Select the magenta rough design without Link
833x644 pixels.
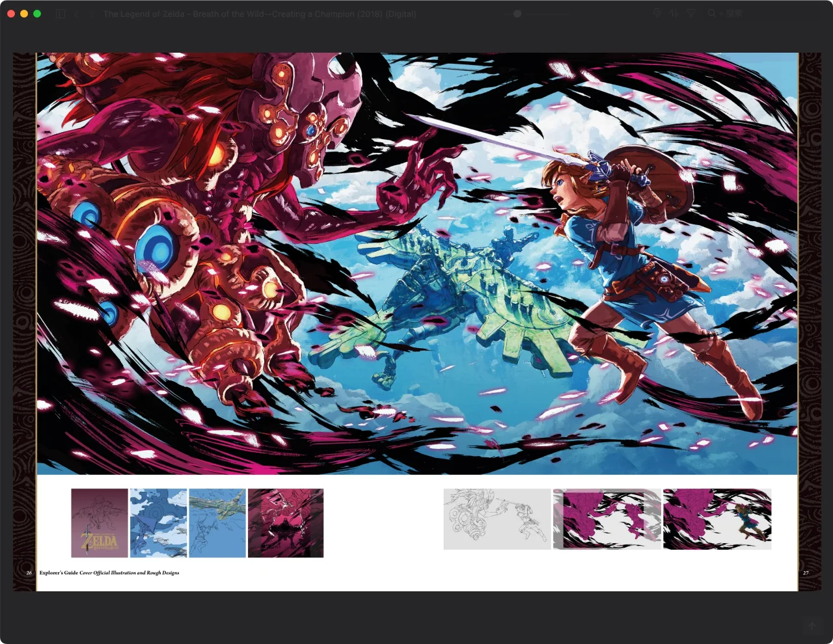pyautogui.click(x=607, y=519)
